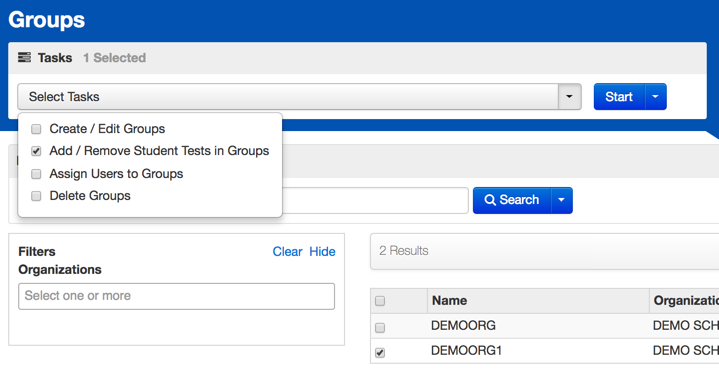The image size is (719, 370).
Task: Click the Organizations filter label
Action: pyautogui.click(x=60, y=270)
